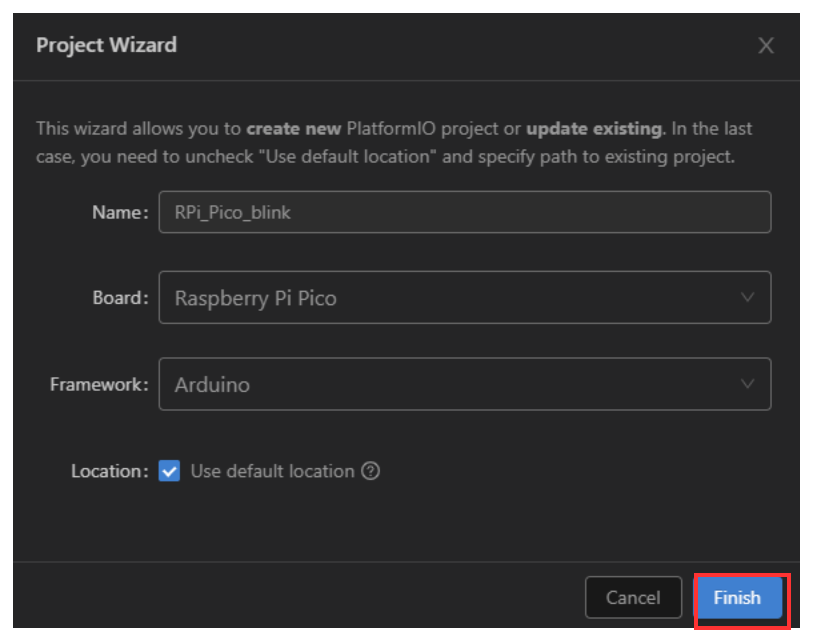Click the "Project Wizard" dialog title

[106, 45]
